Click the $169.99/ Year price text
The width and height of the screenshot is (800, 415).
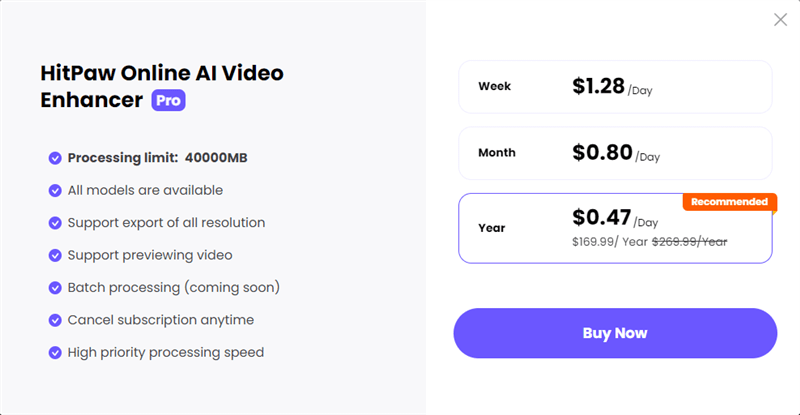coord(610,241)
